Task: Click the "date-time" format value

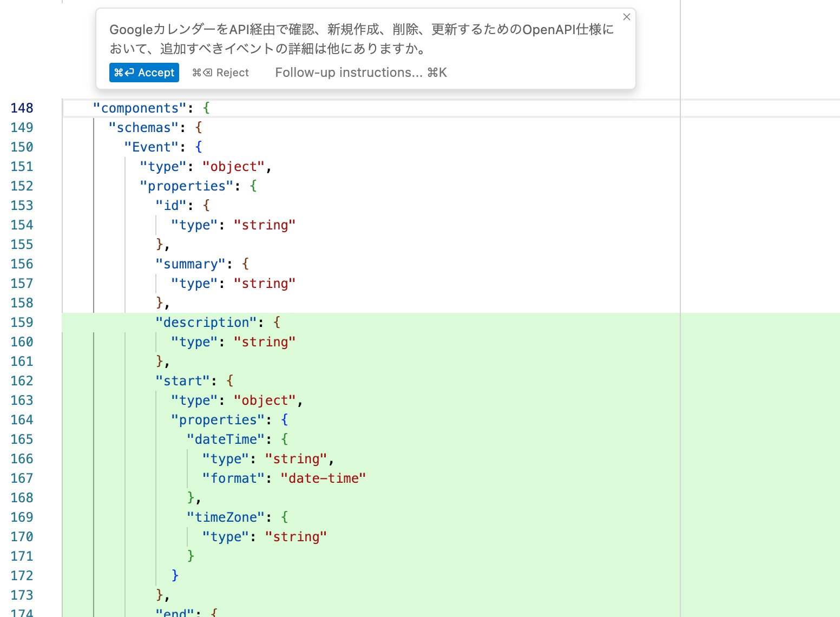Action: pyautogui.click(x=323, y=478)
